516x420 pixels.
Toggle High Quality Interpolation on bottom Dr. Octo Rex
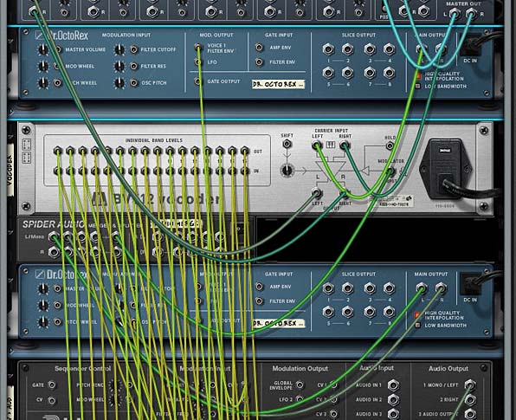coord(418,315)
